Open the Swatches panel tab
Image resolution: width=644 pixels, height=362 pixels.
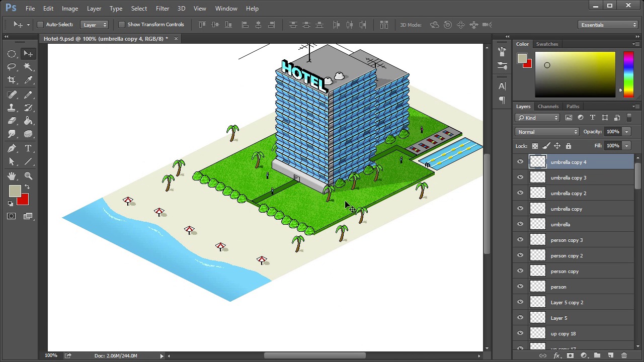[x=547, y=44]
